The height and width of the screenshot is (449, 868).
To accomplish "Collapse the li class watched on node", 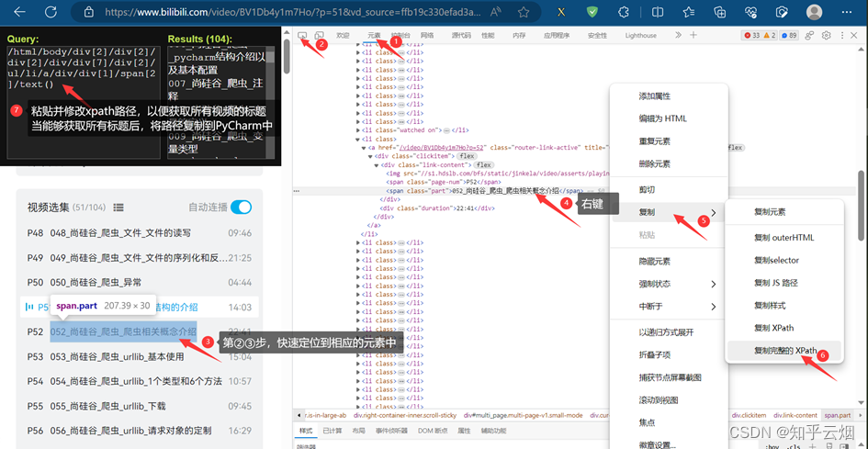I will (x=357, y=130).
